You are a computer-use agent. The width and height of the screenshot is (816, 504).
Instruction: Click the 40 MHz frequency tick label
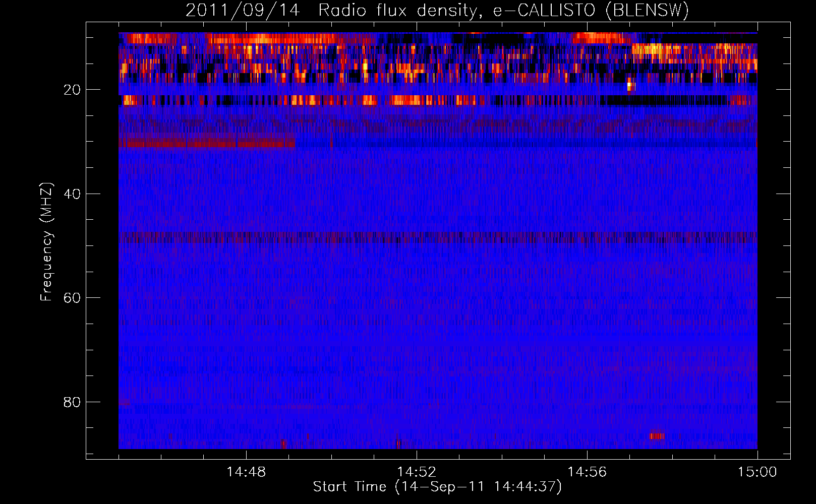coord(73,194)
